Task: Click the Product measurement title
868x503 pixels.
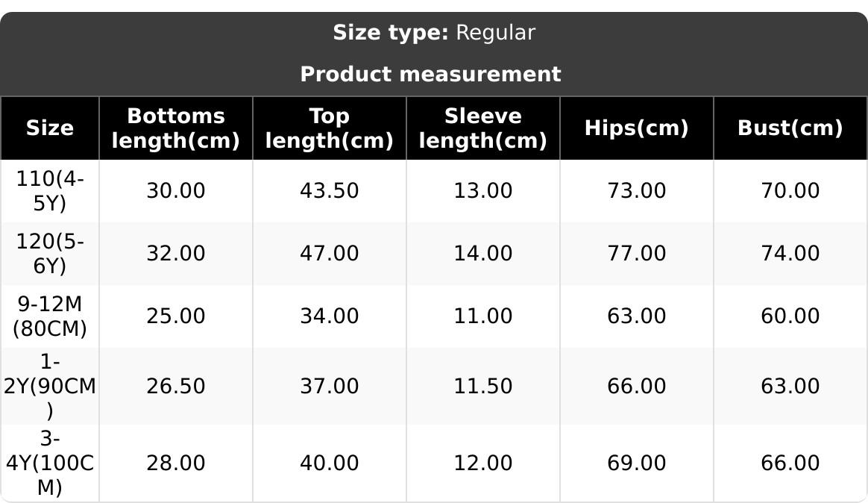Action: tap(430, 74)
